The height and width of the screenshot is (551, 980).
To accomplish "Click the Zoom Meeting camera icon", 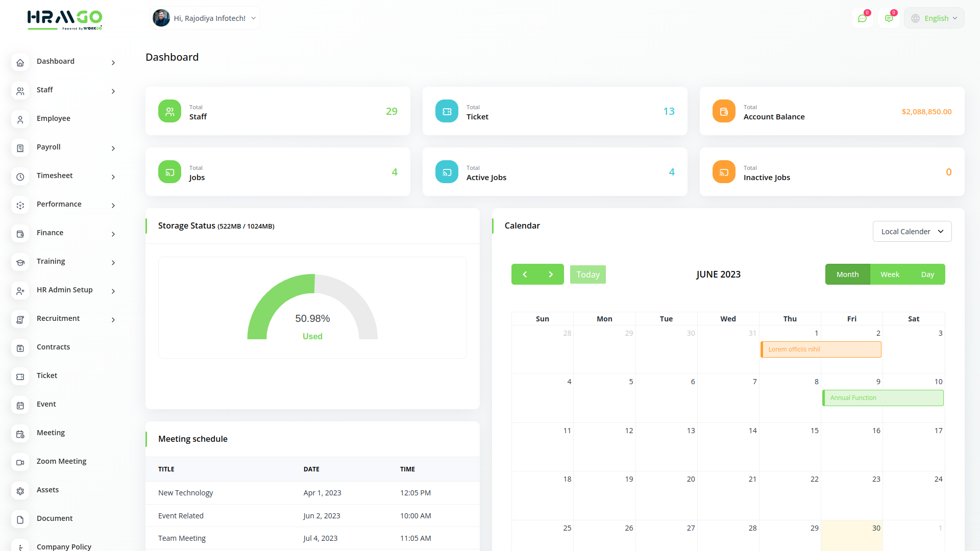I will (x=20, y=462).
